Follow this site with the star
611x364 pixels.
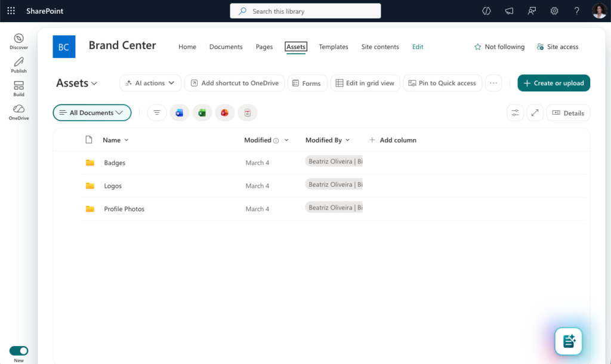499,47
